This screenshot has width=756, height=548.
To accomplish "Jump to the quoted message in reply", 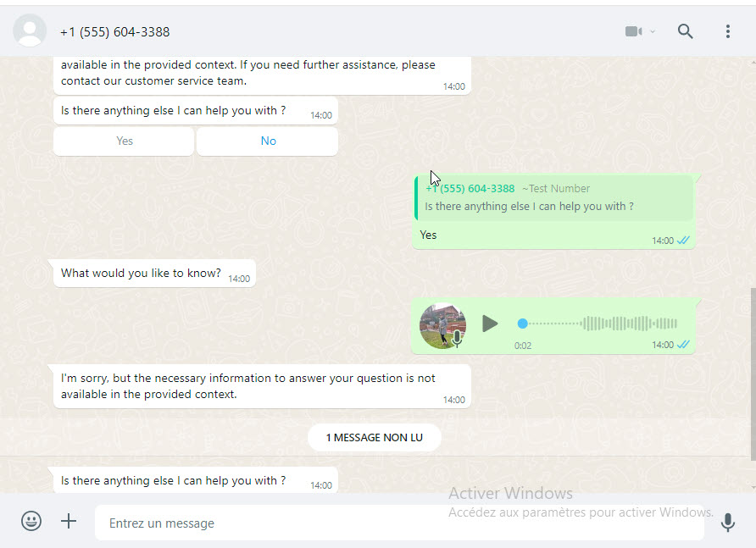I will coord(554,197).
